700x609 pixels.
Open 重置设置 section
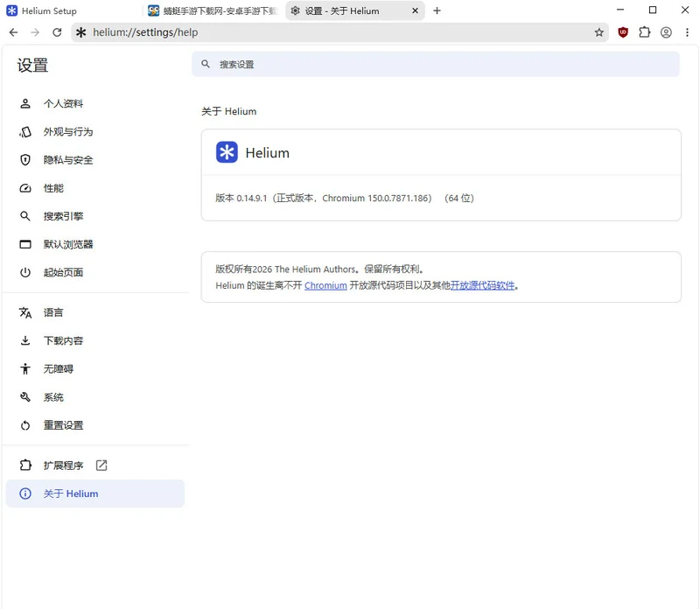coord(95,425)
